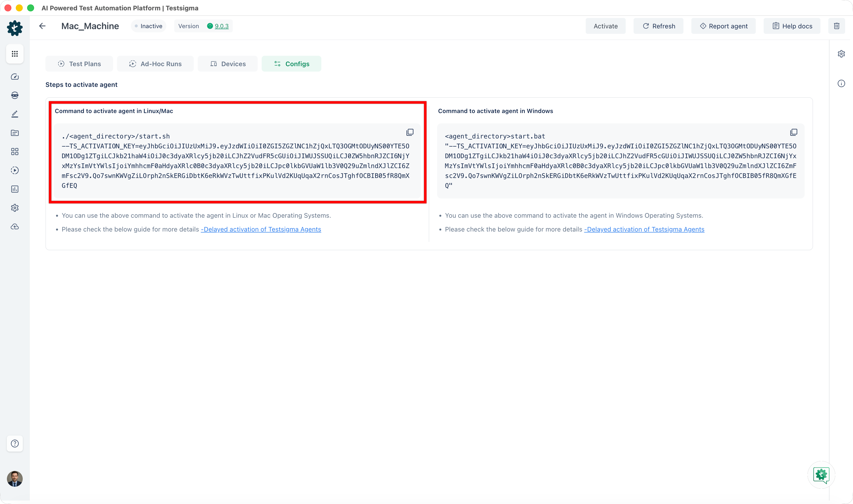Open the reports chart icon in the sidebar
The image size is (853, 504).
click(15, 189)
